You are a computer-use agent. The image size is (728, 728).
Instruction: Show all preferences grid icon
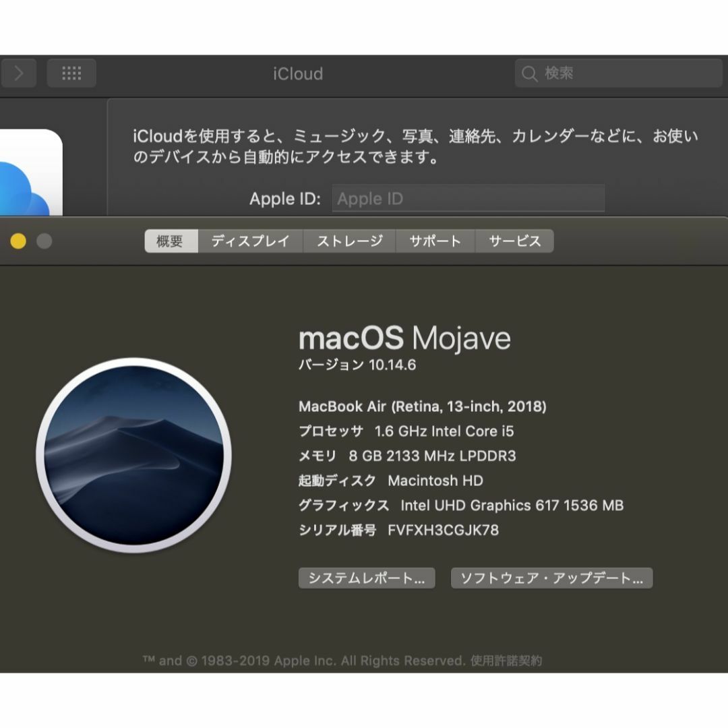click(x=71, y=73)
